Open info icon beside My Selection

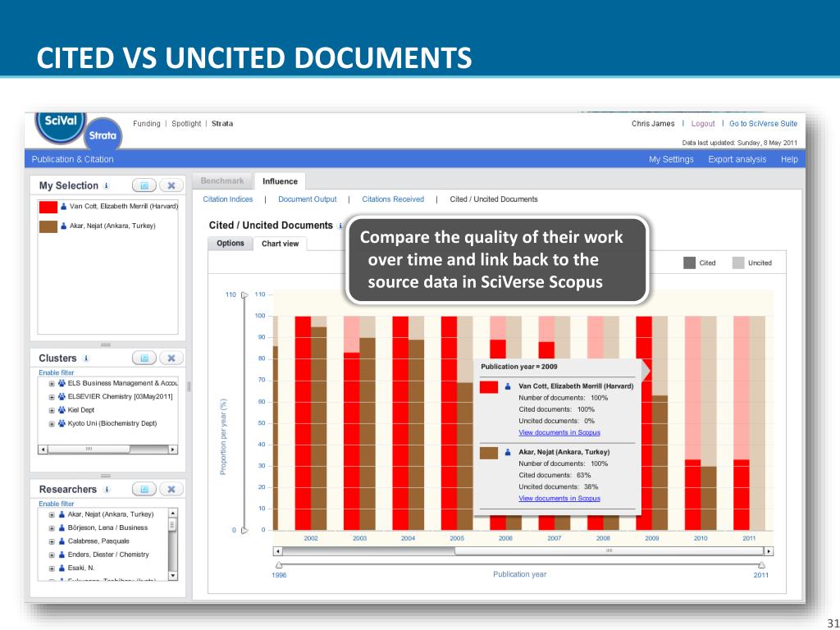107,185
